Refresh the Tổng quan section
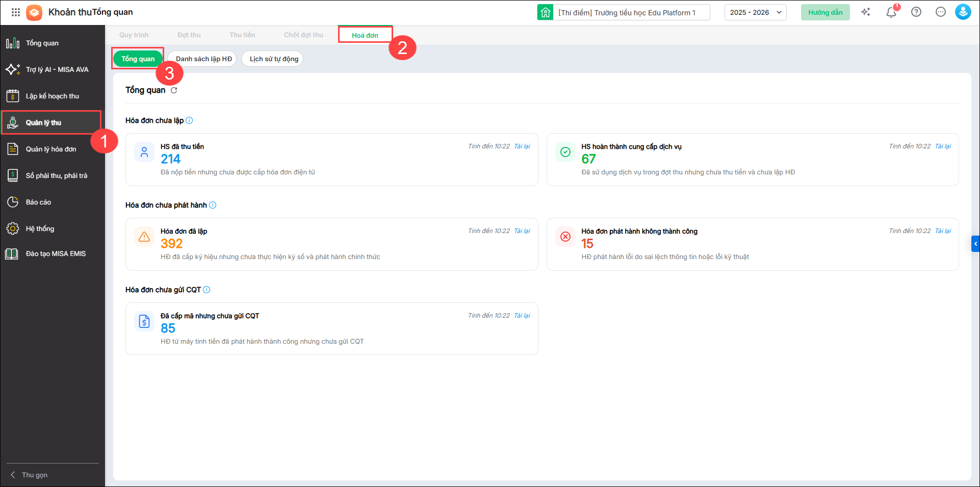 174,90
